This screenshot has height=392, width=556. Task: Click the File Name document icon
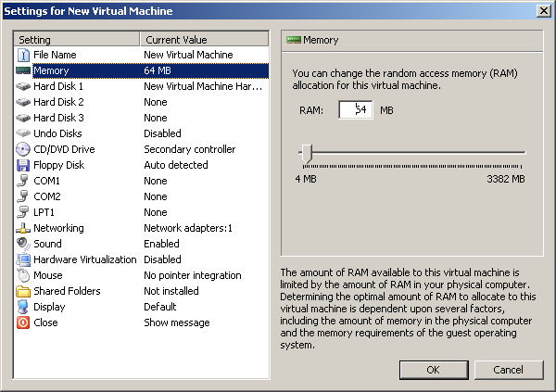click(23, 55)
